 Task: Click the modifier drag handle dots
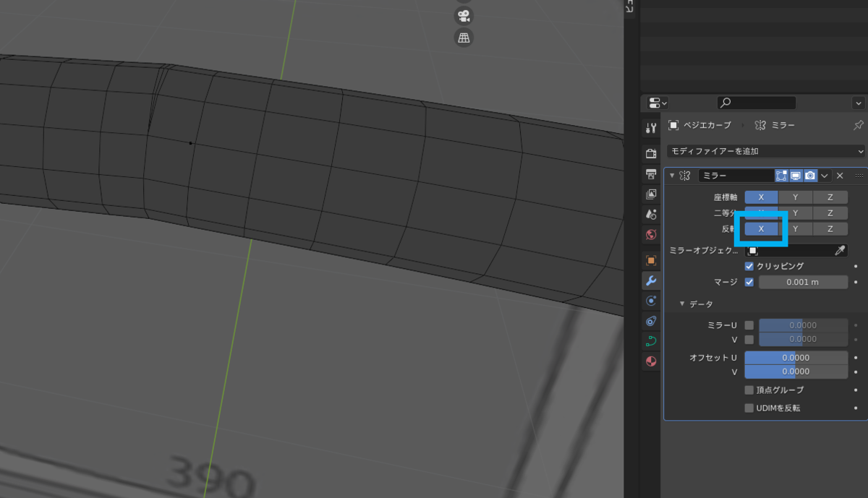pos(859,176)
